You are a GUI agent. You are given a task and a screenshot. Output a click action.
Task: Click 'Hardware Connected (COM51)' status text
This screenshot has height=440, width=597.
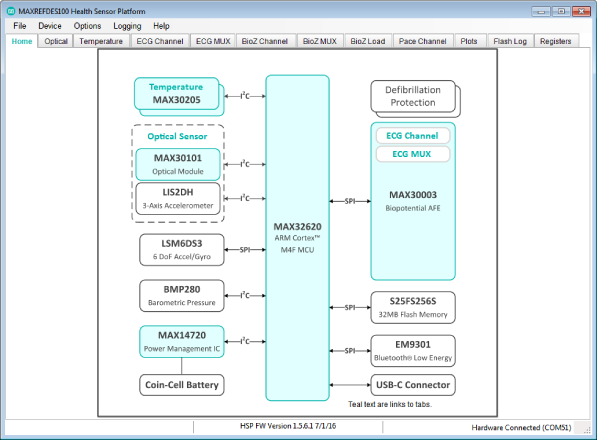point(521,427)
